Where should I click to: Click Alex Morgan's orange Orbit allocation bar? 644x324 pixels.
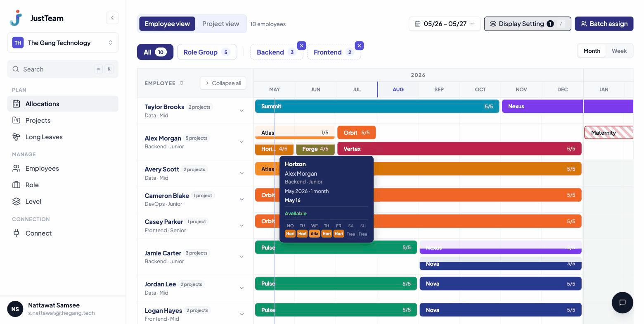pos(356,133)
